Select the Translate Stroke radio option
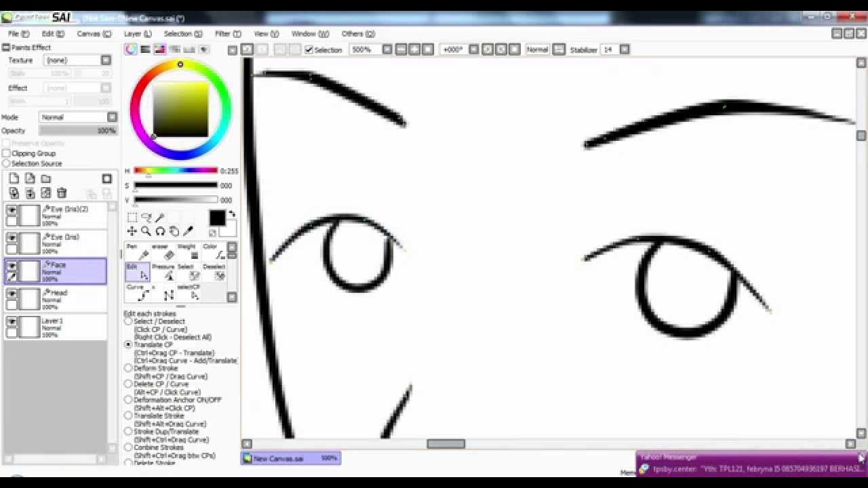The width and height of the screenshot is (868, 488). click(x=128, y=415)
